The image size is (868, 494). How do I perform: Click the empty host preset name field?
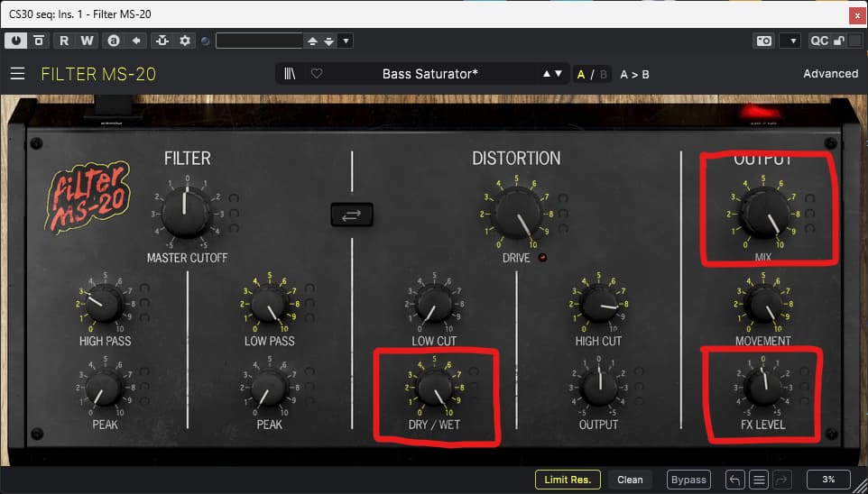259,41
